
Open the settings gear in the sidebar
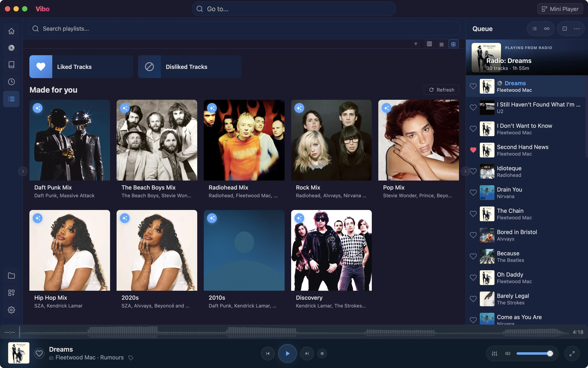click(11, 310)
